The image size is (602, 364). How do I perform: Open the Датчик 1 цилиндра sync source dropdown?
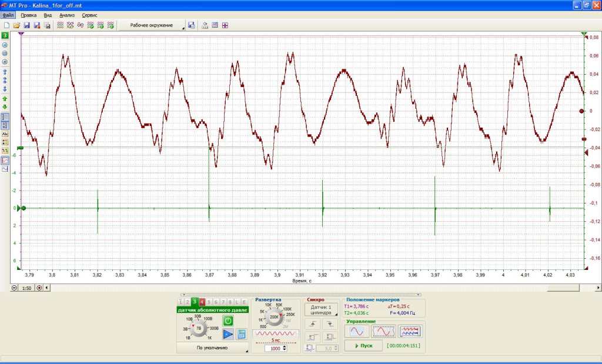[322, 310]
